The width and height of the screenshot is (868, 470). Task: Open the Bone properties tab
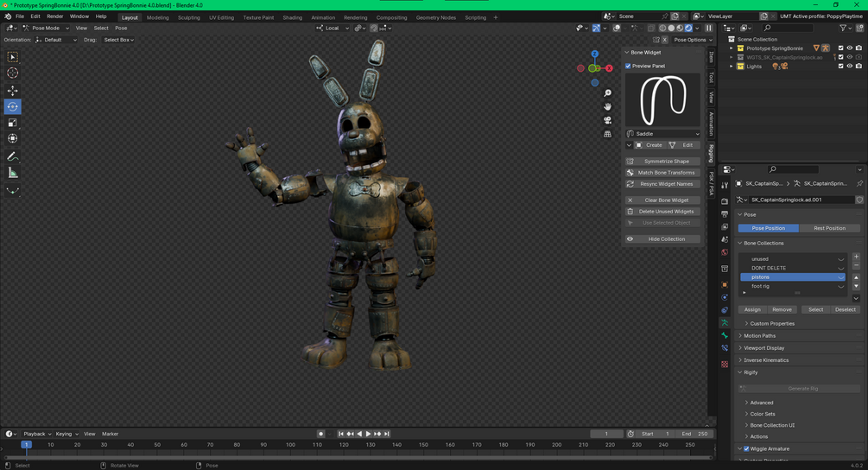[725, 335]
